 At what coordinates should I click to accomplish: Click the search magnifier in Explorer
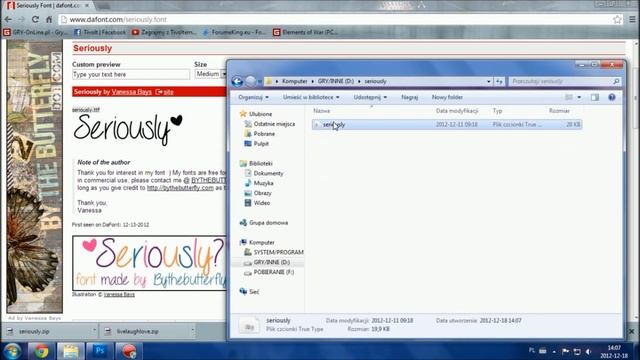(616, 81)
